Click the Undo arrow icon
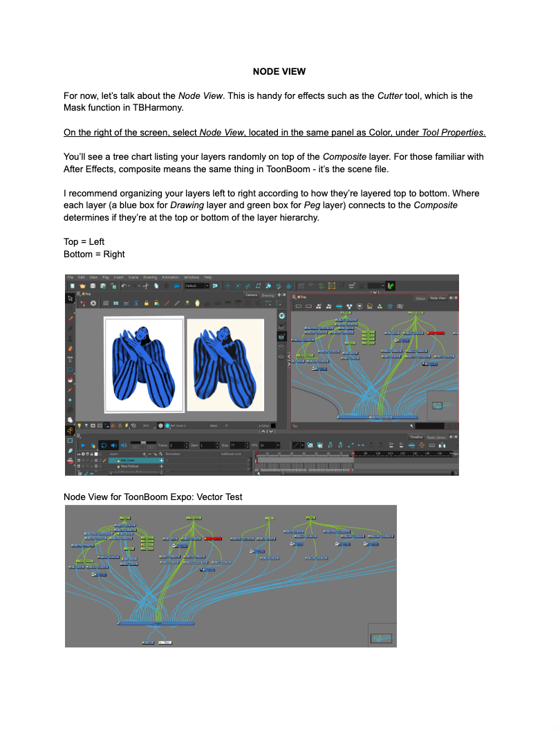Screen dimensions: 560x729 tap(124, 286)
